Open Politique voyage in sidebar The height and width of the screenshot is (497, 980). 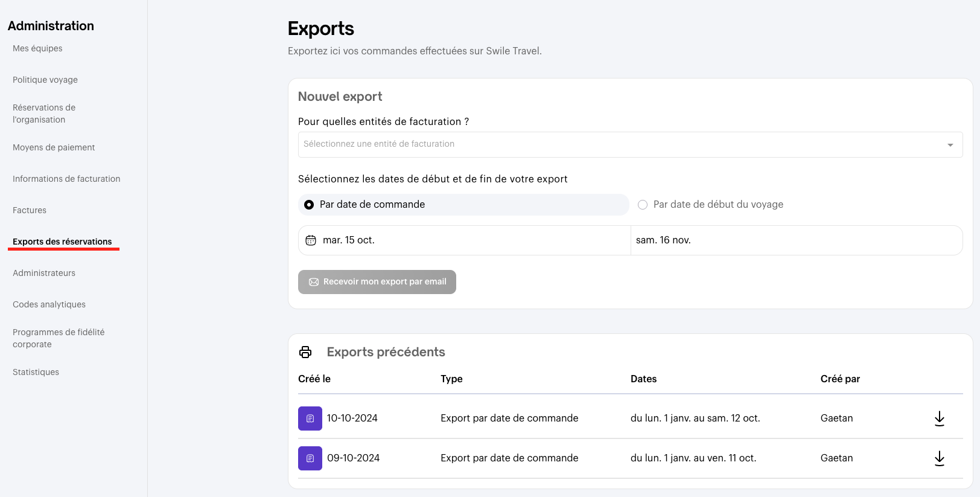click(x=45, y=80)
